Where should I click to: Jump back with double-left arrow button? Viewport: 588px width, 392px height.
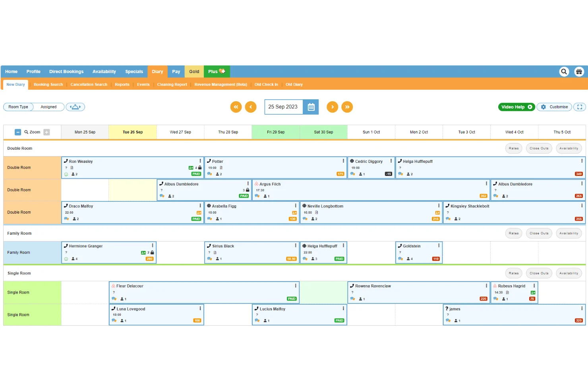[236, 107]
